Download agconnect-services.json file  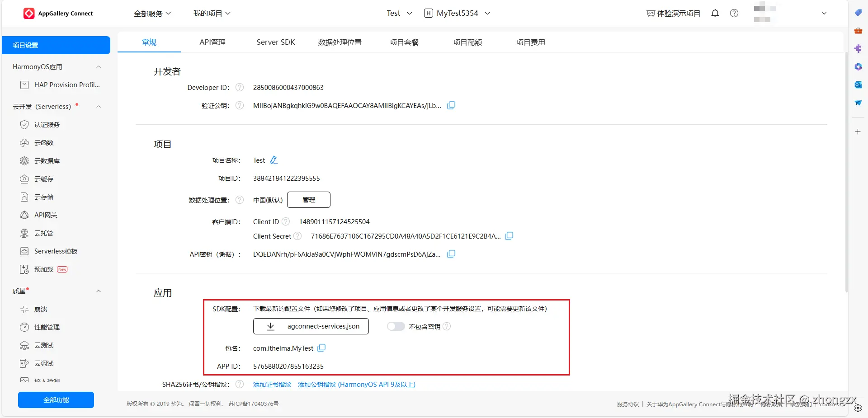[x=311, y=326]
